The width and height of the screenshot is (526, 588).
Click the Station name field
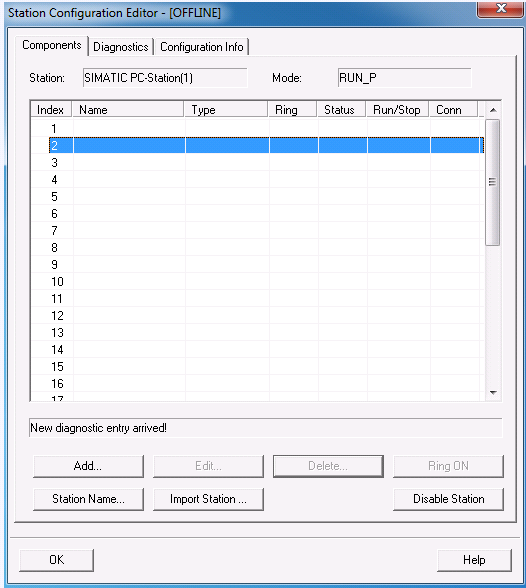click(x=165, y=78)
